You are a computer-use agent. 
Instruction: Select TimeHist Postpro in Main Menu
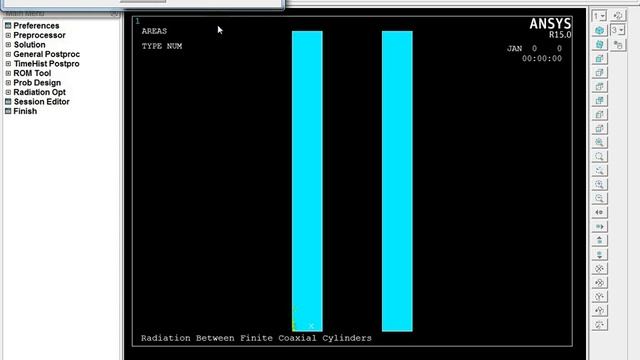[x=47, y=64]
